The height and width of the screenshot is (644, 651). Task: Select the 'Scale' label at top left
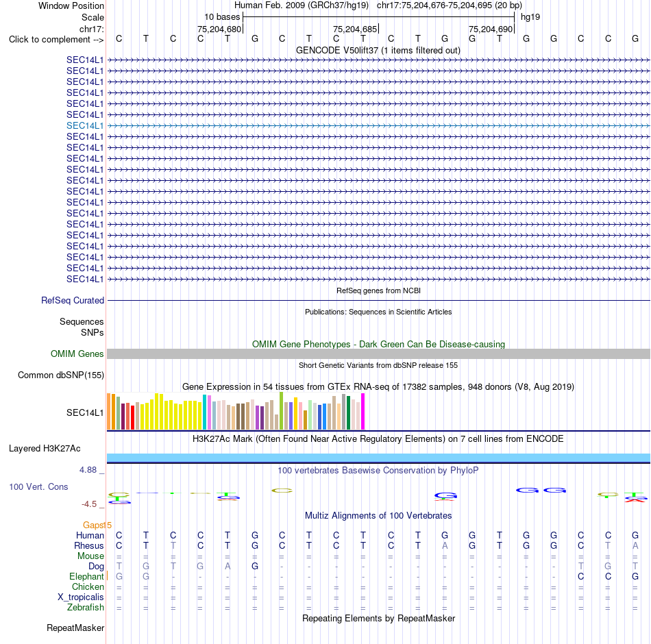pyautogui.click(x=93, y=17)
